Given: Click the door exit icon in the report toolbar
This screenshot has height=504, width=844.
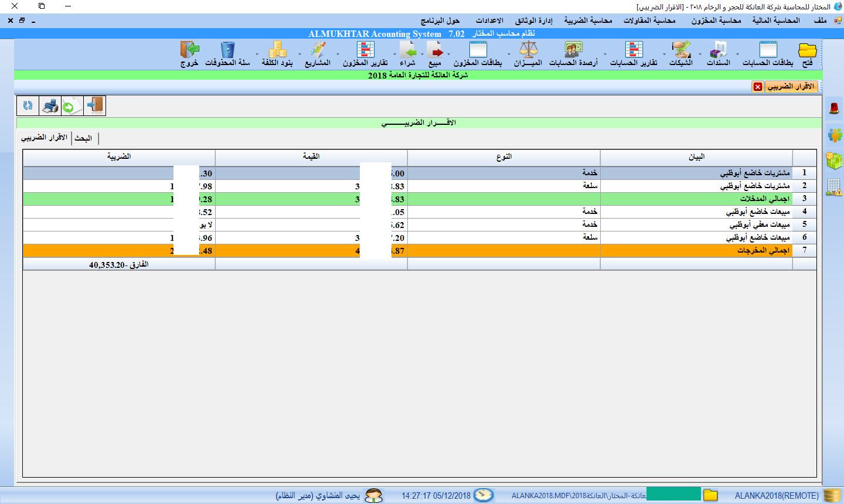Looking at the screenshot, I should point(94,106).
